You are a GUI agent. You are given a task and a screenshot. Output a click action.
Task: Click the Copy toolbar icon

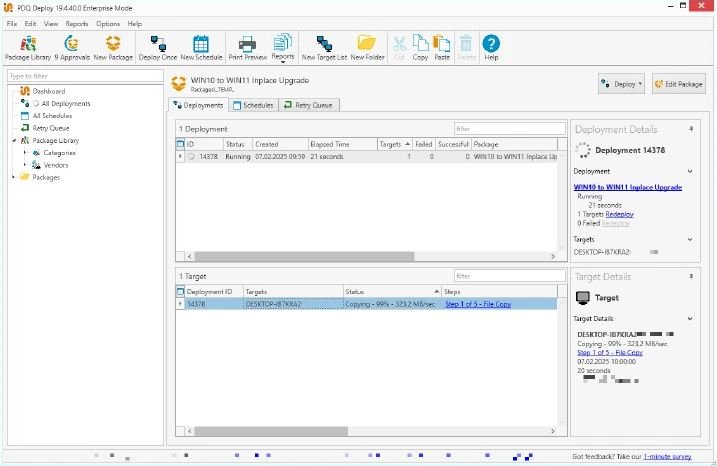420,48
